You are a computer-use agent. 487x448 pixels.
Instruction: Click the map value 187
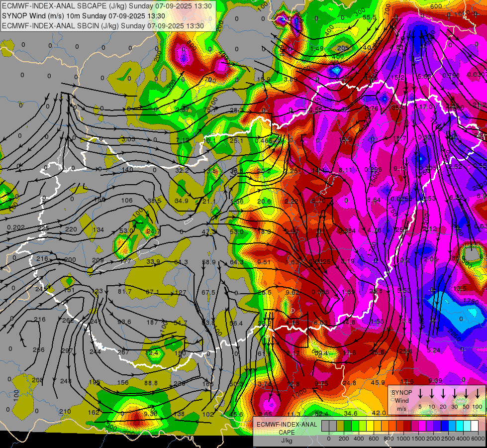pos(152,323)
